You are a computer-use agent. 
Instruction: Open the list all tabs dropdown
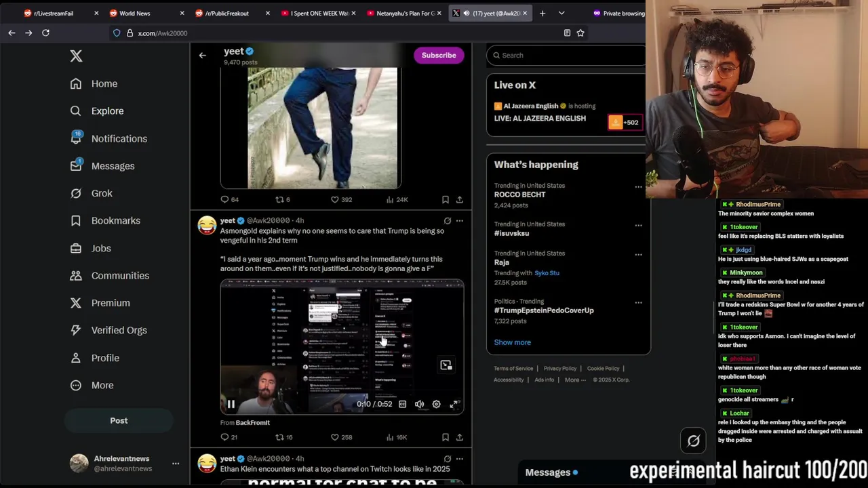coord(561,13)
